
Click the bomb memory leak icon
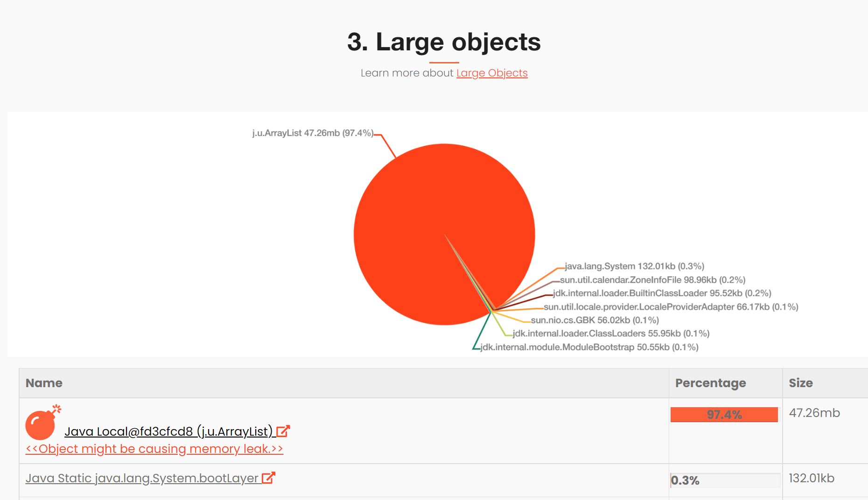pos(43,423)
